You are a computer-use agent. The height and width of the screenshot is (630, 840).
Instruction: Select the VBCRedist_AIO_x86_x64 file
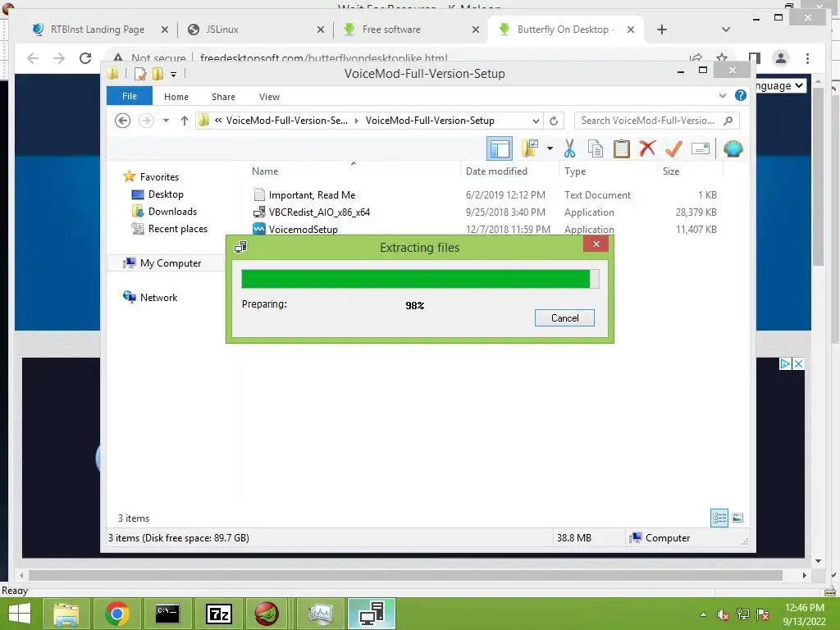319,212
